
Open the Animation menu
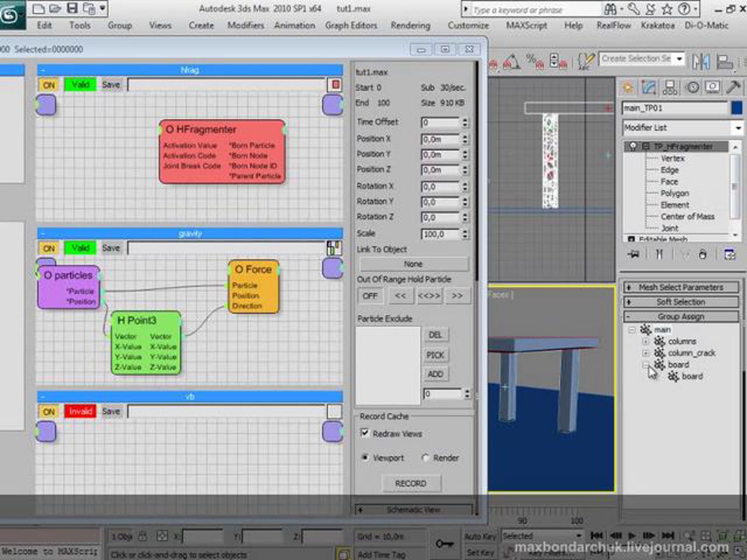click(294, 25)
